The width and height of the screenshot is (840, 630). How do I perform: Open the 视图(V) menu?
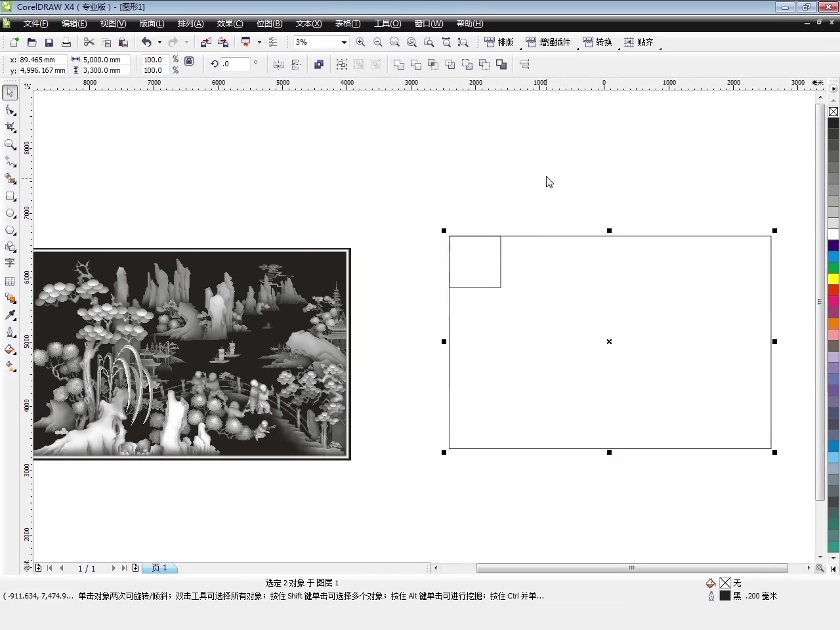[113, 24]
